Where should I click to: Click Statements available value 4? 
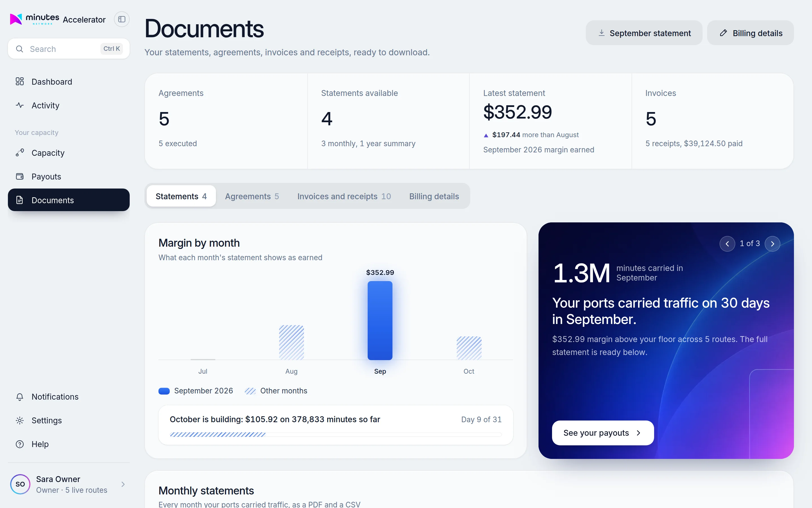pos(327,119)
